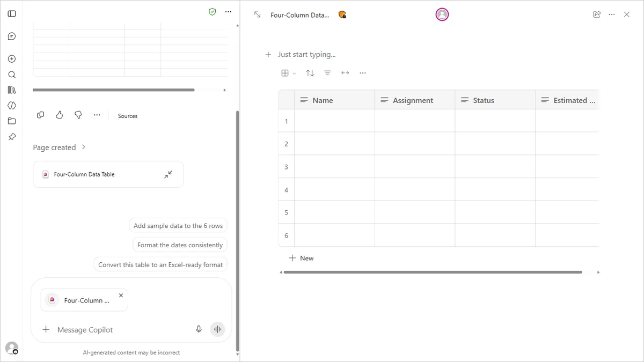Select the Name column header
The image size is (644, 362).
click(334, 100)
